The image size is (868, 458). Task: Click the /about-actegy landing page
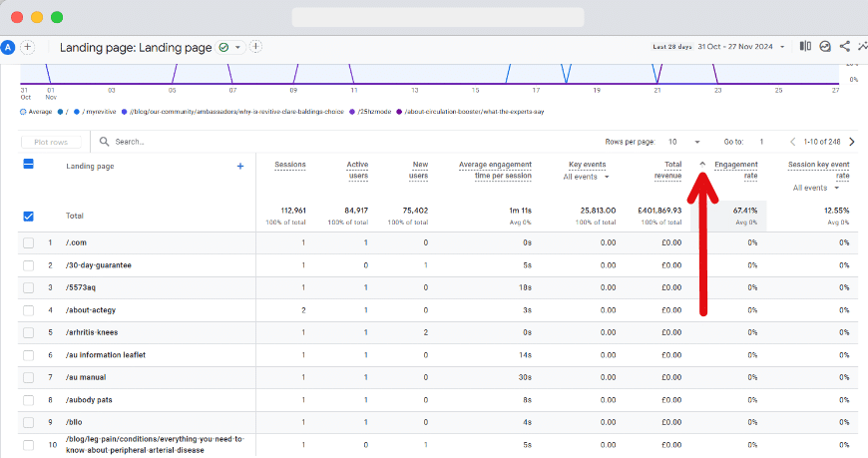[91, 310]
